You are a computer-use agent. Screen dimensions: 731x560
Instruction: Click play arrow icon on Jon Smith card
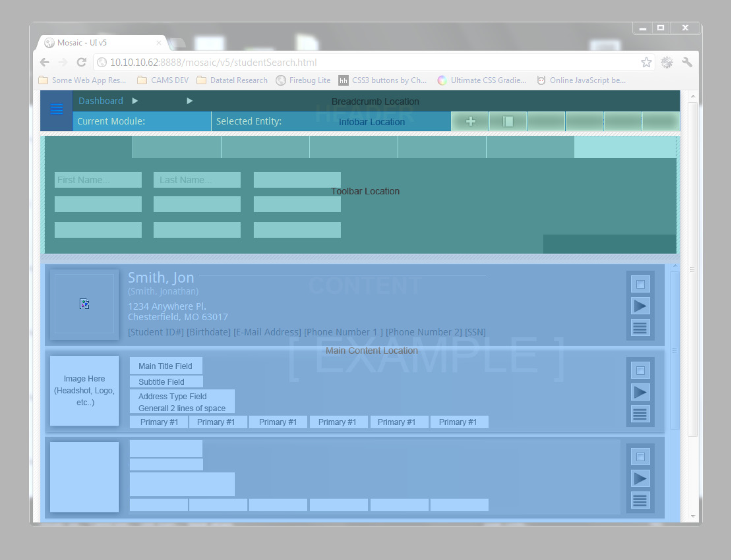coord(640,306)
